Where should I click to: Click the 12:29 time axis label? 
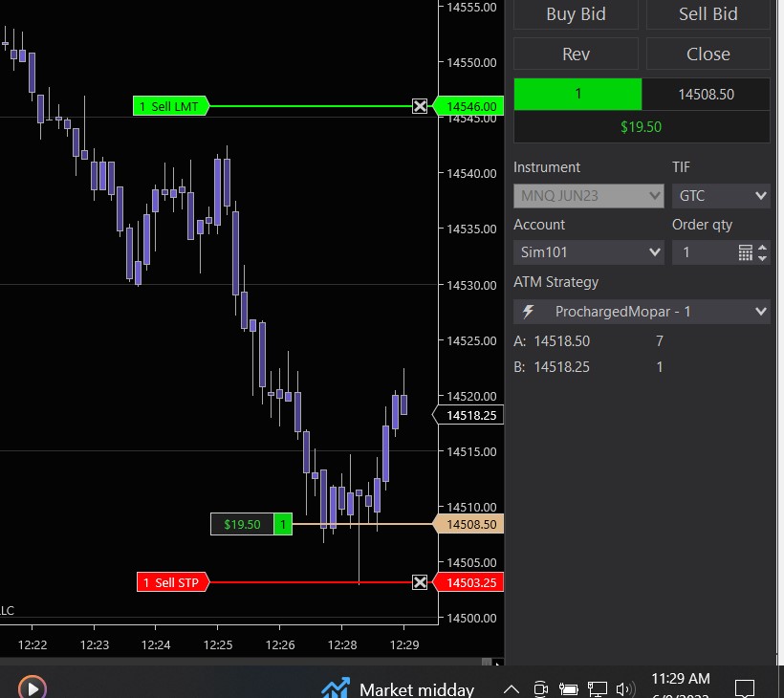pos(404,644)
